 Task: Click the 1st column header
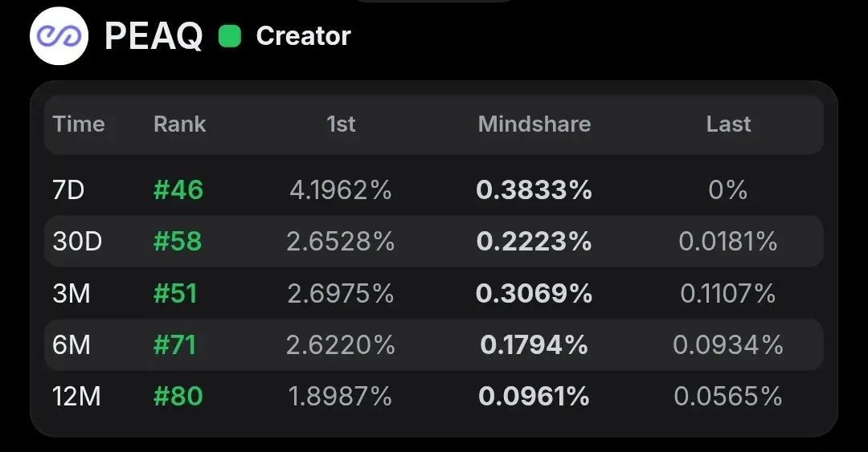(341, 124)
